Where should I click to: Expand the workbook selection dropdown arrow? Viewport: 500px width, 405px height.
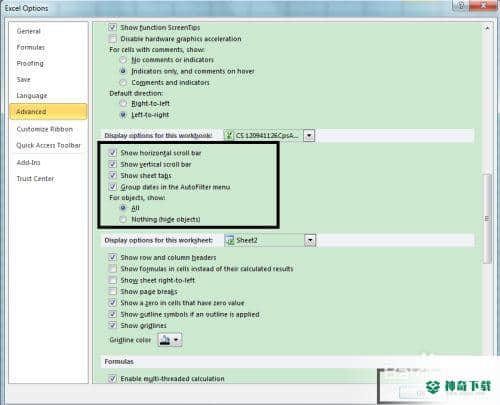pos(309,136)
